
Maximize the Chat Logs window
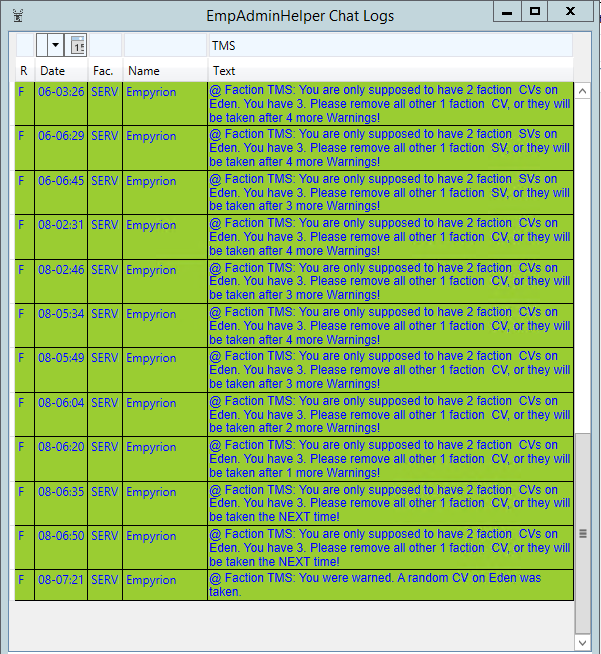point(535,12)
